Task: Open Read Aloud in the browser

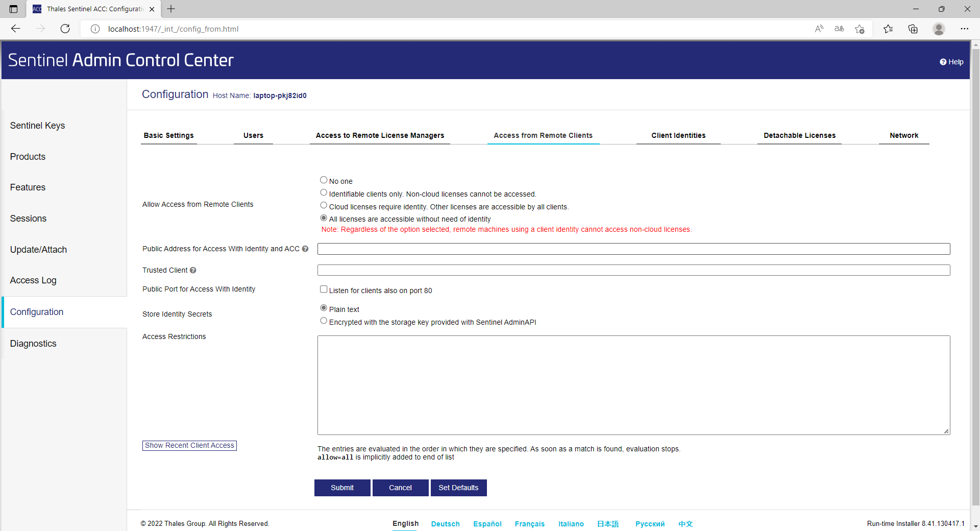Action: [x=819, y=29]
